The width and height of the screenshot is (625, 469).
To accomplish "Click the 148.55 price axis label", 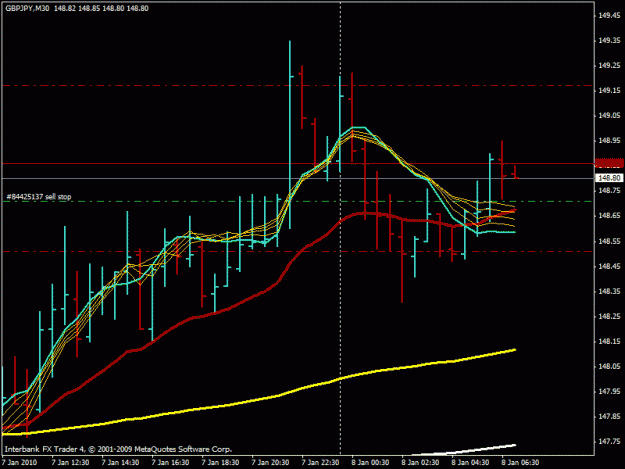I will click(x=609, y=241).
